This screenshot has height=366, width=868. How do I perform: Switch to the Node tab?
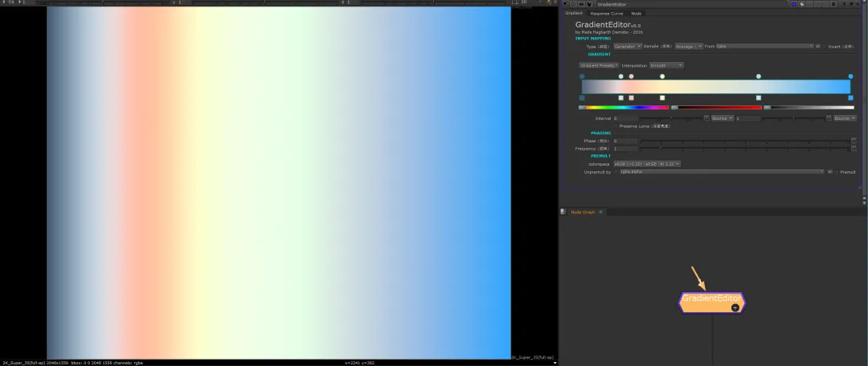(637, 14)
